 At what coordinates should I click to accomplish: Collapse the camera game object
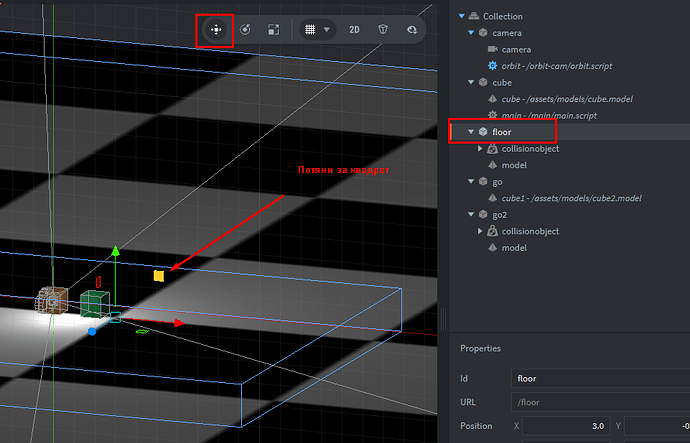coord(471,33)
